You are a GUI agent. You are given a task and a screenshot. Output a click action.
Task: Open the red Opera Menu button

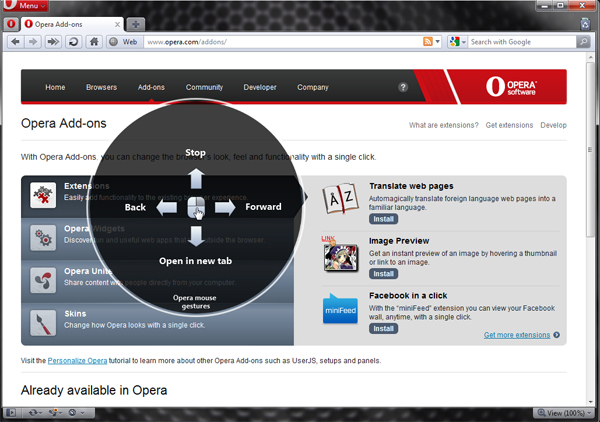(25, 5)
